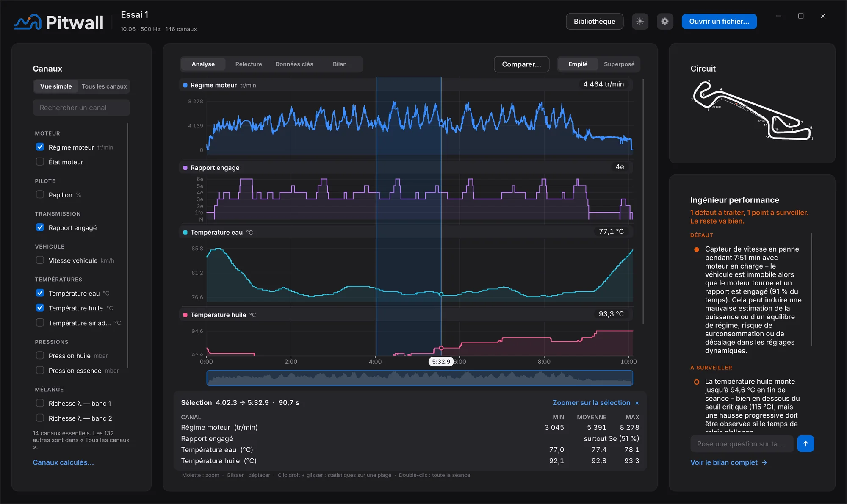Enable Richesse λ banc 2 checkbox

coord(40,418)
